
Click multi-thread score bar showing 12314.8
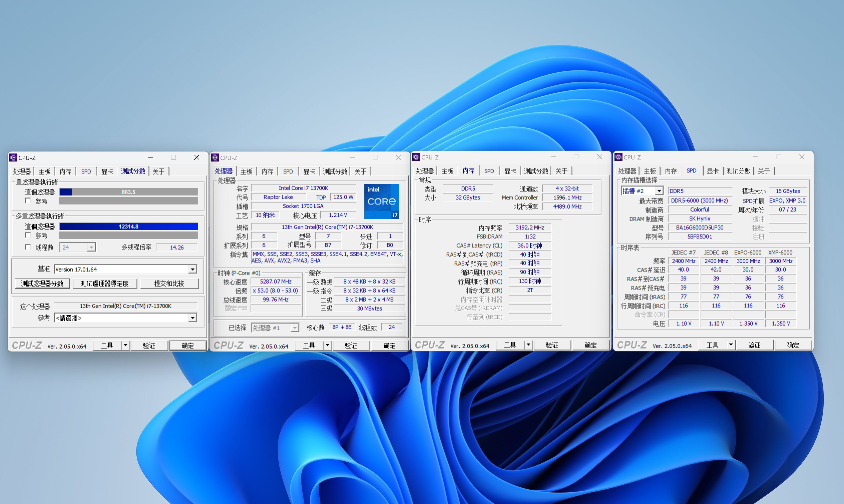point(128,226)
